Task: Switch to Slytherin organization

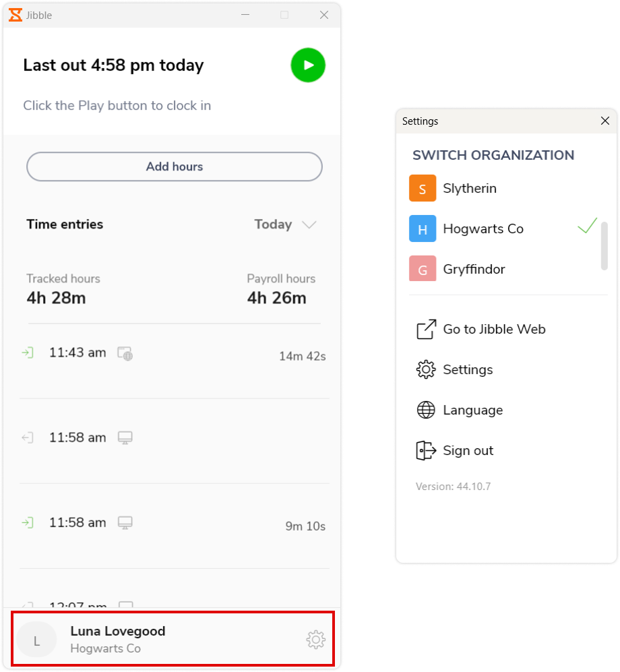Action: point(504,188)
